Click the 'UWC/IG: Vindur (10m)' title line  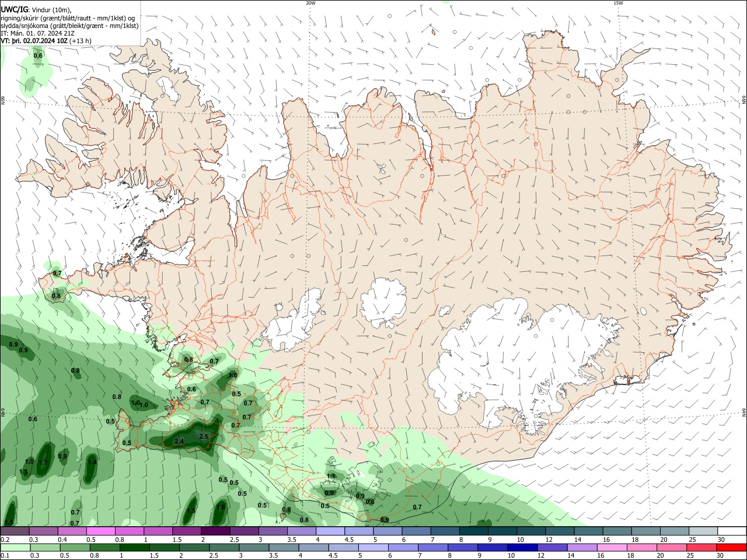(x=36, y=9)
